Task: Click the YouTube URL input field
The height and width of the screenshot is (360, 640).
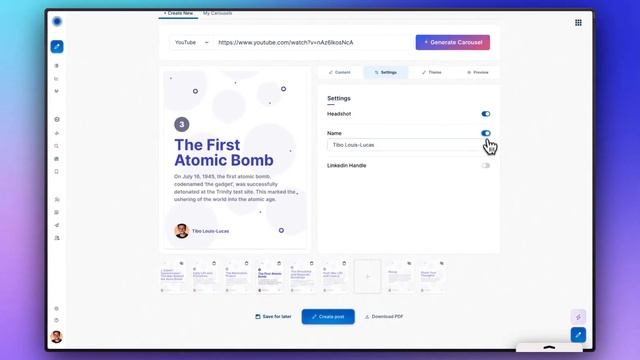Action: [x=313, y=42]
